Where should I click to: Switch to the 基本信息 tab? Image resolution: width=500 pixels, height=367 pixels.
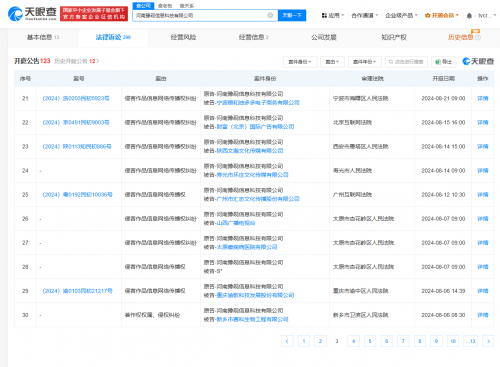pyautogui.click(x=43, y=37)
